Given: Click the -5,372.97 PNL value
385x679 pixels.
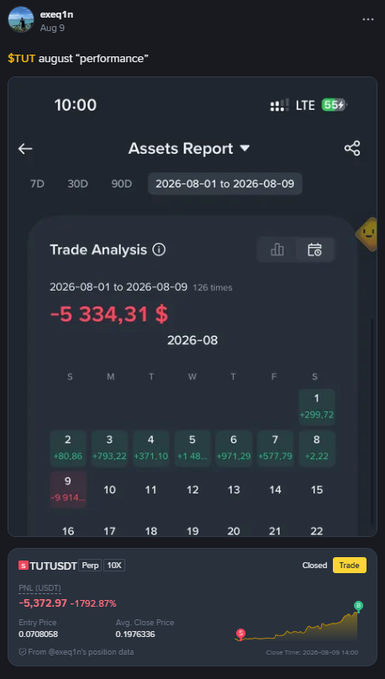Looking at the screenshot, I should point(43,603).
